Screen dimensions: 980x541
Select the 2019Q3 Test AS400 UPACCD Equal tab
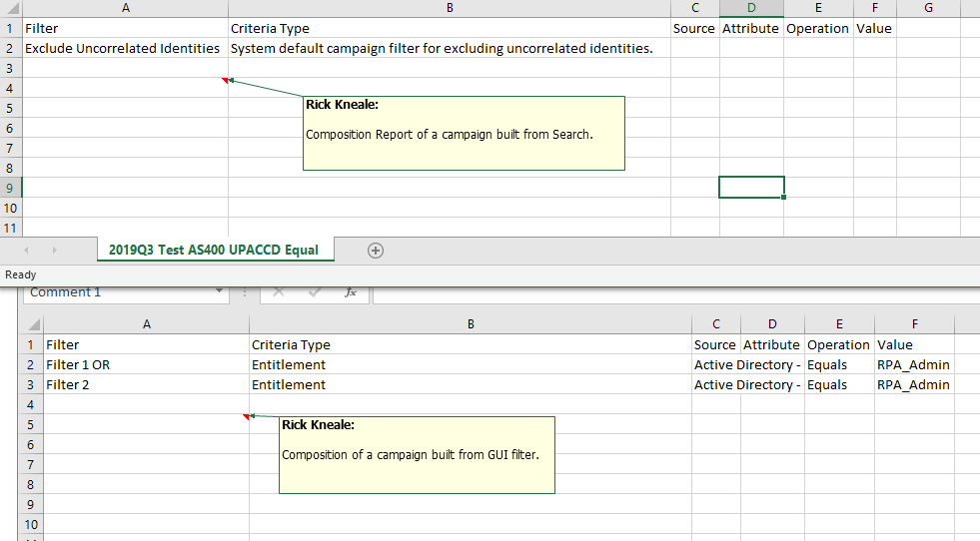214,251
